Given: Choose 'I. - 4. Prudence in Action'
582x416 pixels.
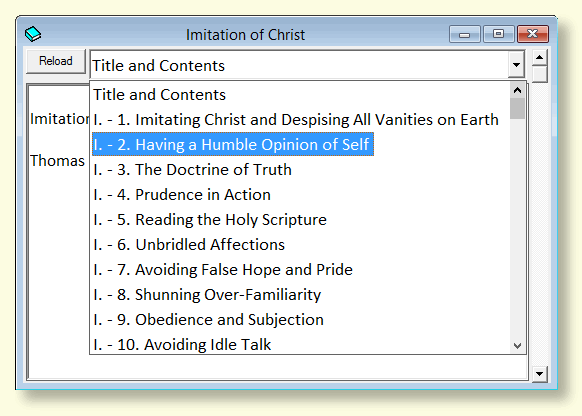Looking at the screenshot, I should click(301, 194).
